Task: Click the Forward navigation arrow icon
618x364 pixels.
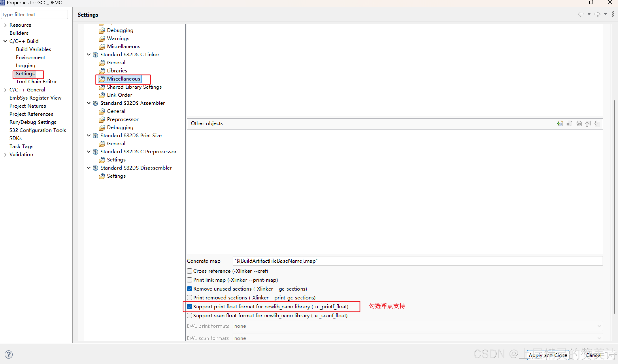Action: 597,14
